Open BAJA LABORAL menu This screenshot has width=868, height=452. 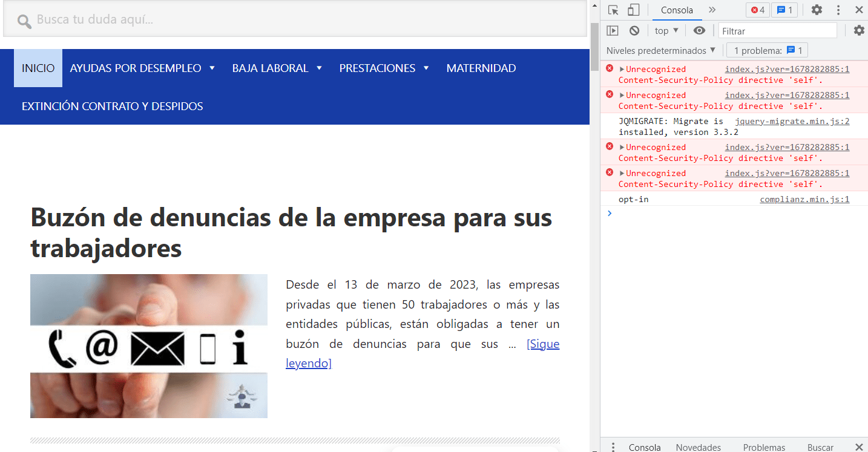(270, 68)
